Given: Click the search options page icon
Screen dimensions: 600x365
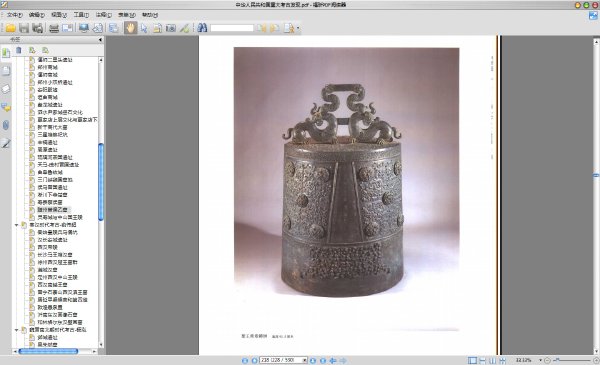Looking at the screenshot, I should pyautogui.click(x=289, y=28).
